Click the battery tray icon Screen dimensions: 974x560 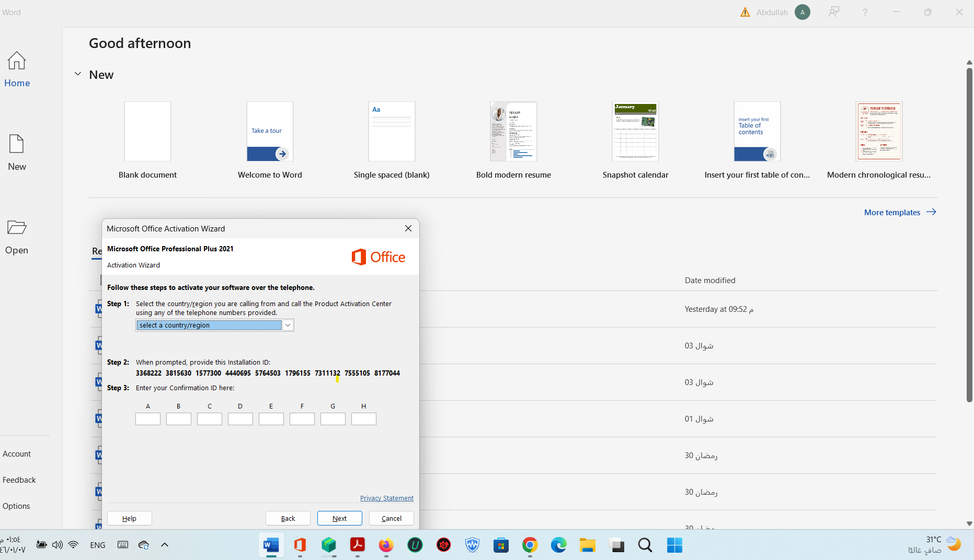point(41,545)
